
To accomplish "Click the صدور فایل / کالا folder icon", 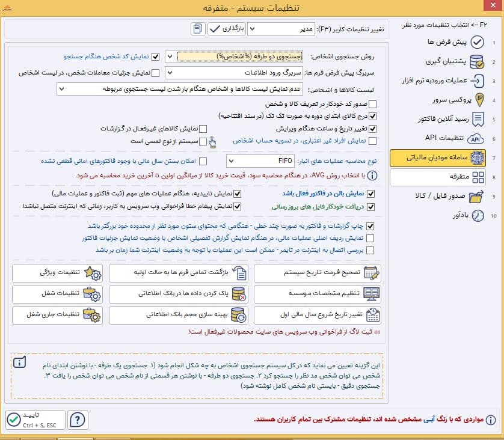I will pos(476,196).
